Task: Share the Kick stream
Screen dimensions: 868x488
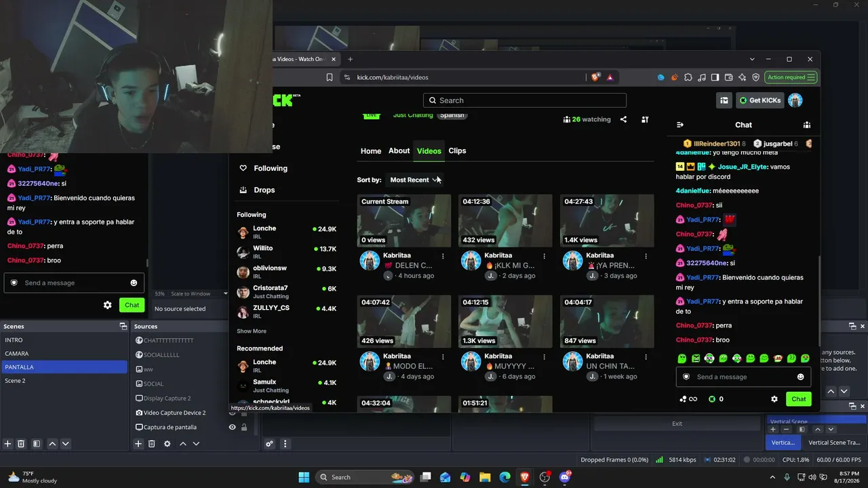Action: click(623, 119)
